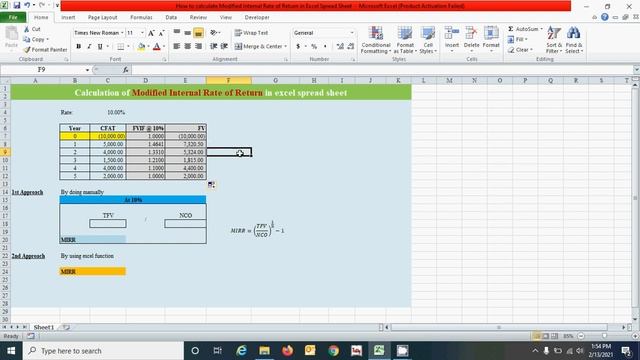Viewport: 640px width, 360px height.
Task: Open the File tab
Action: [13, 18]
